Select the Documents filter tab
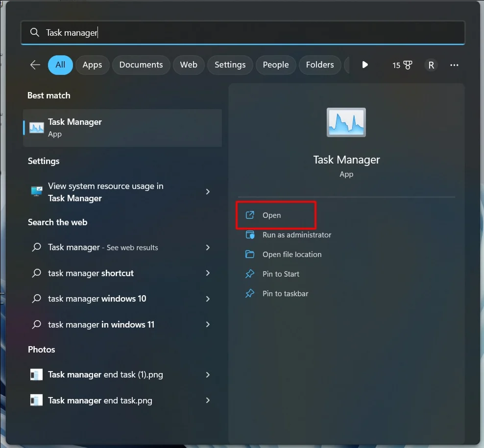Image resolution: width=484 pixels, height=448 pixels. [141, 65]
